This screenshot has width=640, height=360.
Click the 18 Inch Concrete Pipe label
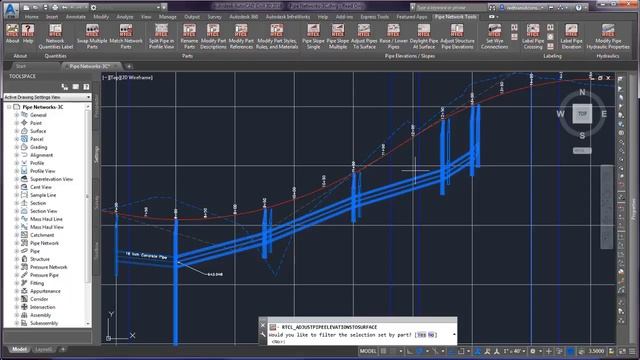(146, 256)
